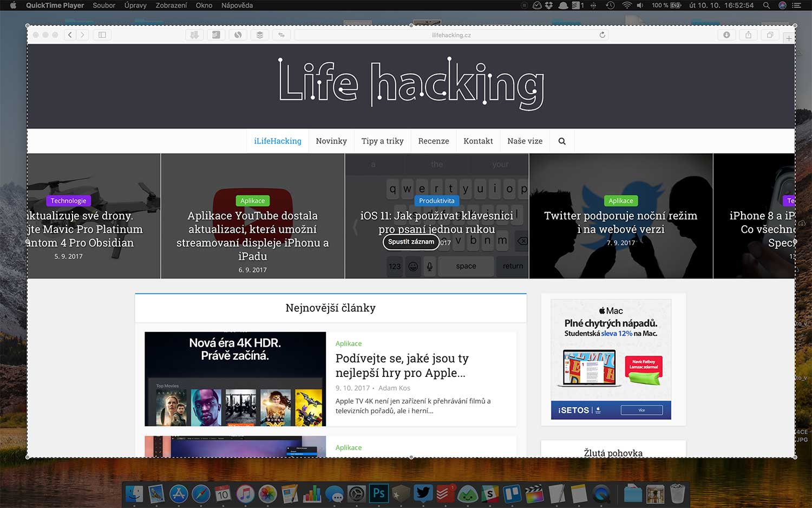This screenshot has width=812, height=508.
Task: Click the Dropbox menu bar icon
Action: 549,5
